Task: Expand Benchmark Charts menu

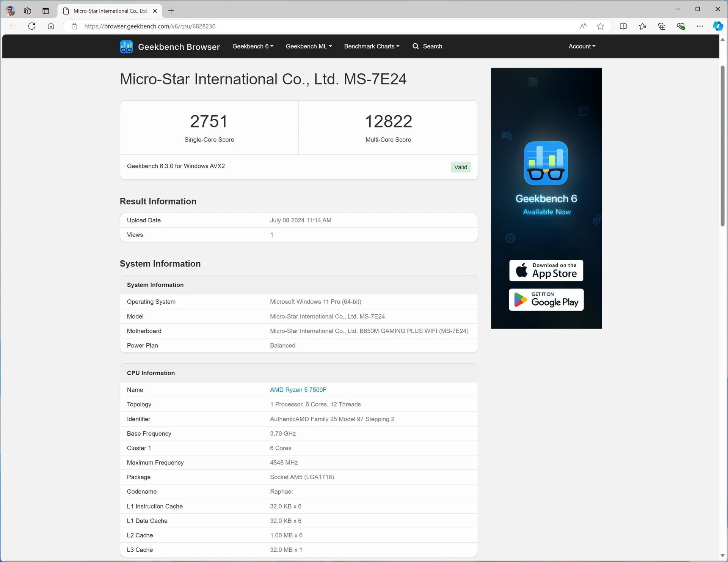Action: pos(372,46)
